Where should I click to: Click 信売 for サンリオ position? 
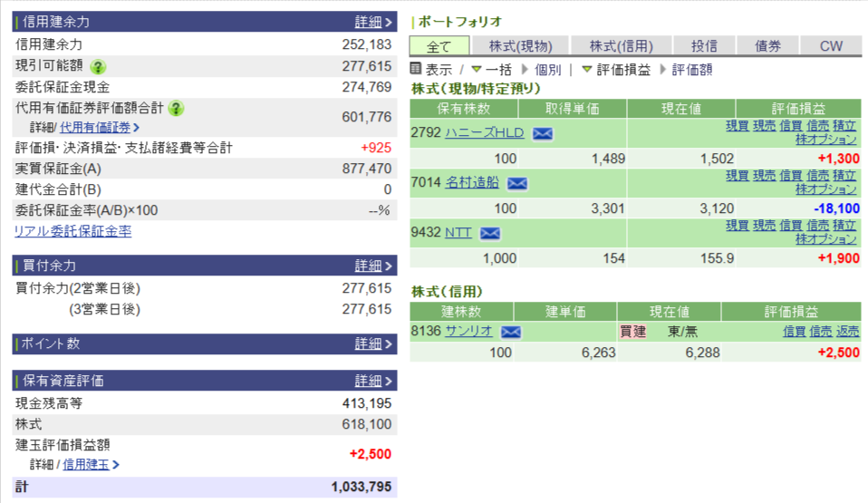point(820,332)
